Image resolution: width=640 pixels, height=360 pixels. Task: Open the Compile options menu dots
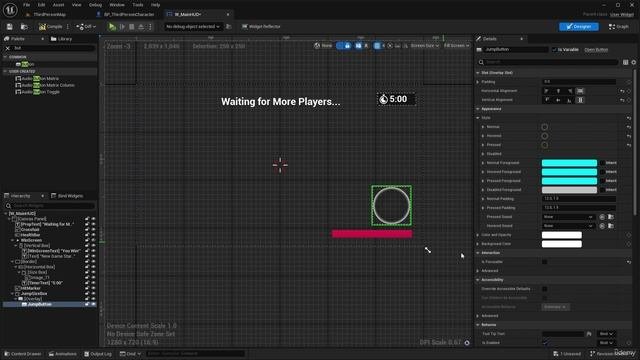click(x=68, y=27)
